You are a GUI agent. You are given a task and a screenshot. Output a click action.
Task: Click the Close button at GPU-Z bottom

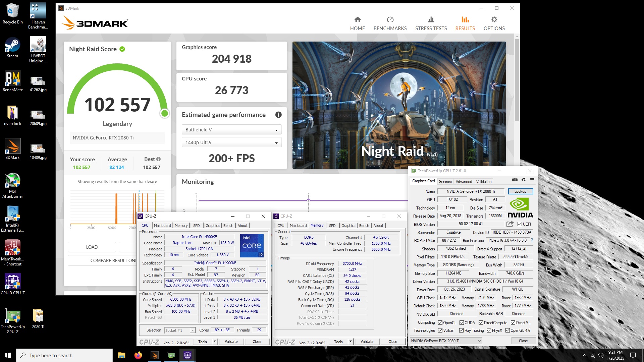point(523,341)
